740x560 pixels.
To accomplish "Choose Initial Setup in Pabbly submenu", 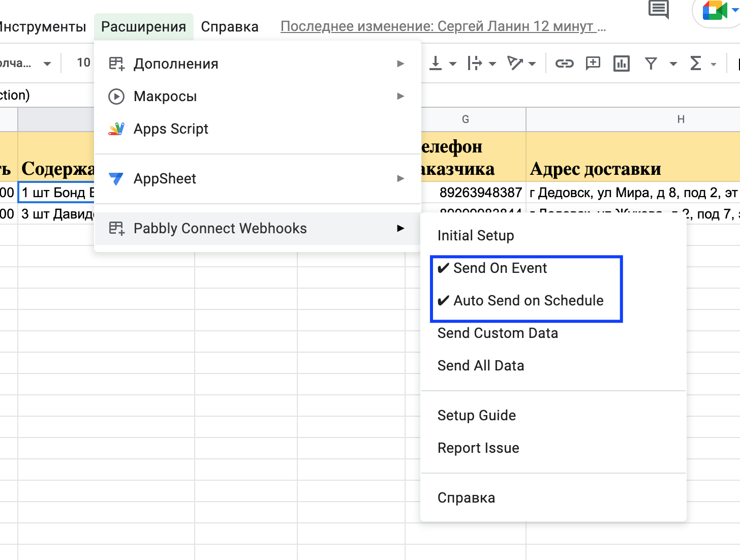I will 476,236.
